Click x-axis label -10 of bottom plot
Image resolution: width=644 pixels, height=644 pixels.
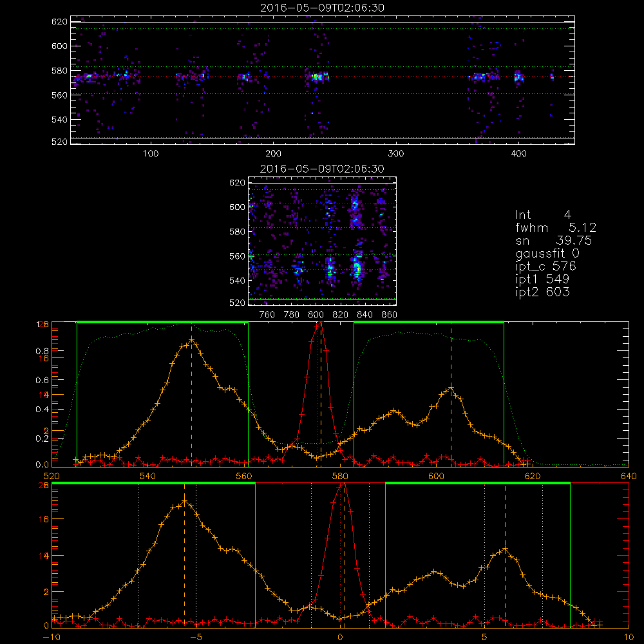pyautogui.click(x=52, y=637)
